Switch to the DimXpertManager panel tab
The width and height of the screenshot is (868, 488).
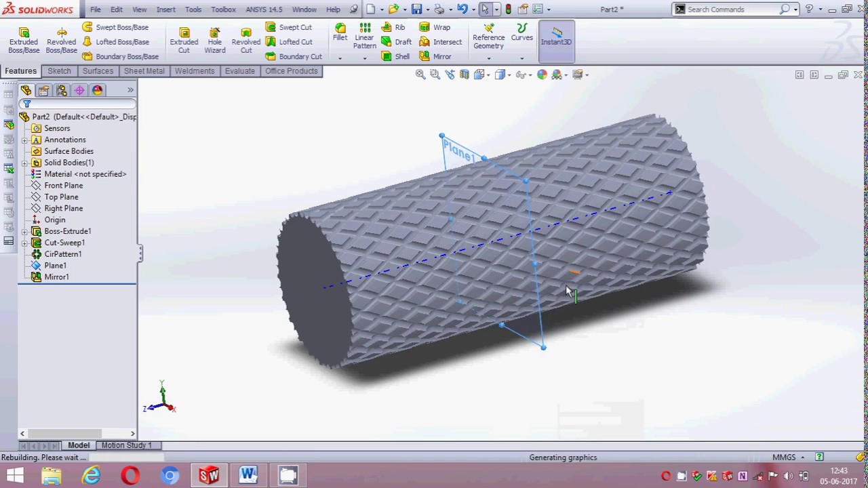point(79,90)
